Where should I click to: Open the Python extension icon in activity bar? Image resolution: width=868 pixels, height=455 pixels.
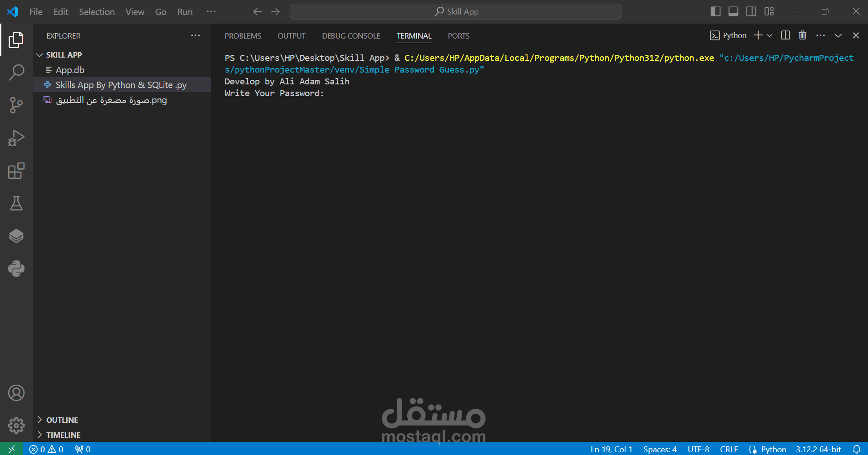[x=16, y=269]
